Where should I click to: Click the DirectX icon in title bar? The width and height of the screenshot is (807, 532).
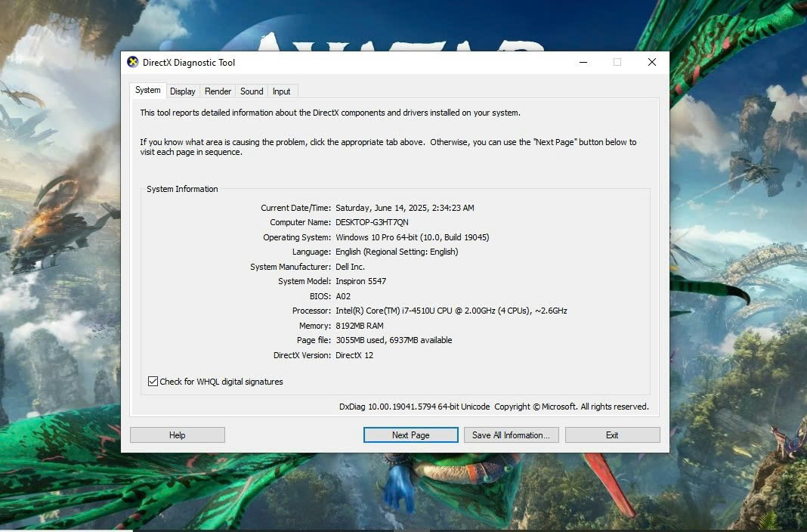[133, 63]
